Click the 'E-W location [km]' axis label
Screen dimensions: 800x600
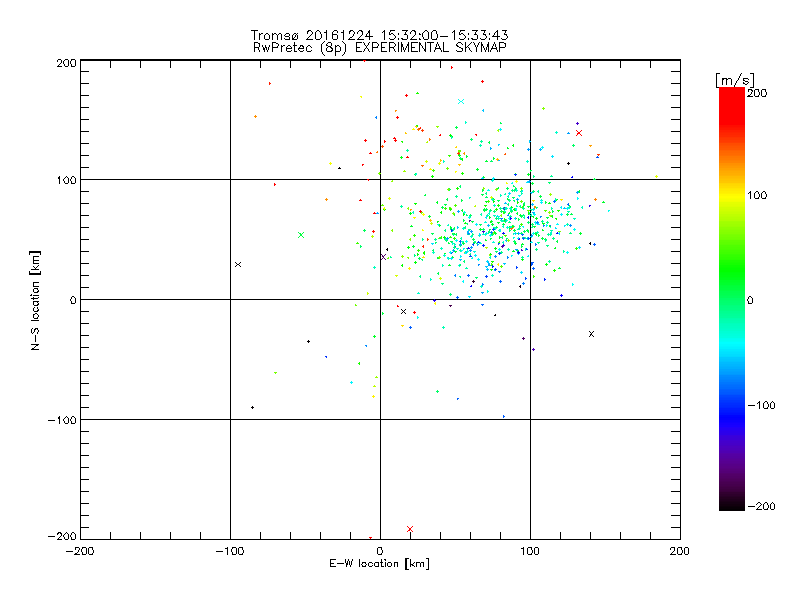(x=379, y=564)
